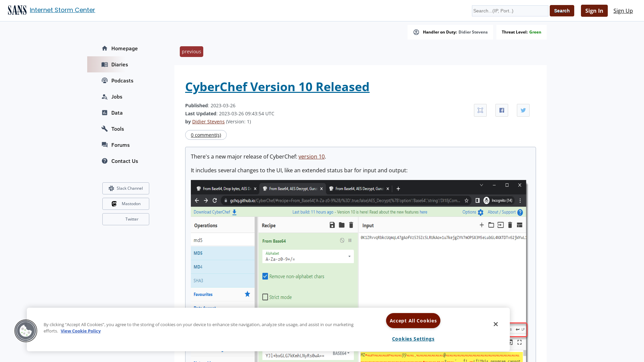Open the Slack Channel button
Image resolution: width=644 pixels, height=362 pixels.
pyautogui.click(x=126, y=188)
